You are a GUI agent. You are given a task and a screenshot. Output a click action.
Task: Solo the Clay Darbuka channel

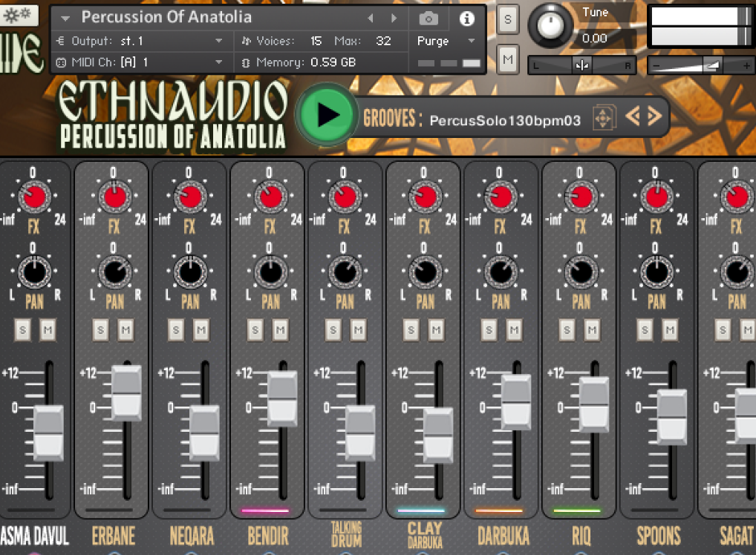411,330
